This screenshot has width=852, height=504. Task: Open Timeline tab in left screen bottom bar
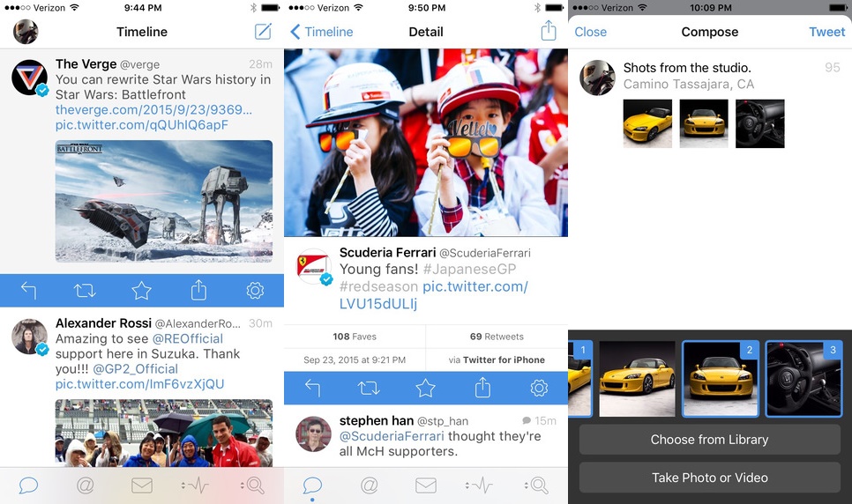(28, 485)
